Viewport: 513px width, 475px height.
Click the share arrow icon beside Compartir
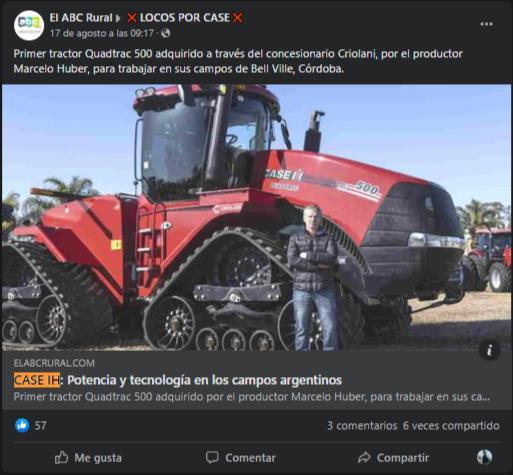pyautogui.click(x=364, y=458)
